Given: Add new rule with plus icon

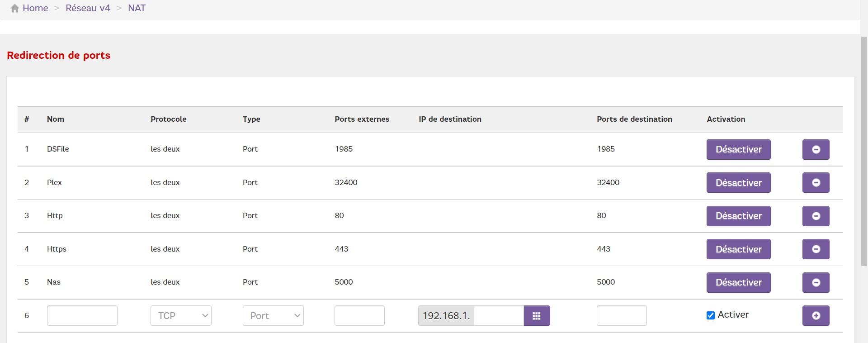Looking at the screenshot, I should [816, 315].
